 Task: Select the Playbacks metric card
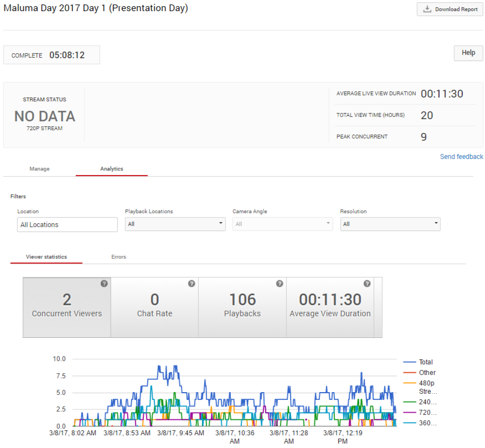pyautogui.click(x=242, y=307)
